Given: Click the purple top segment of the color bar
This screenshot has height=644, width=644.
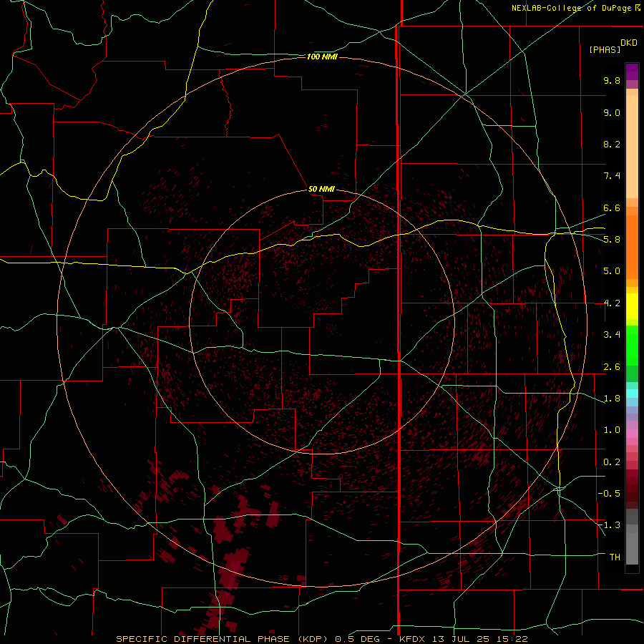Looking at the screenshot, I should [632, 72].
